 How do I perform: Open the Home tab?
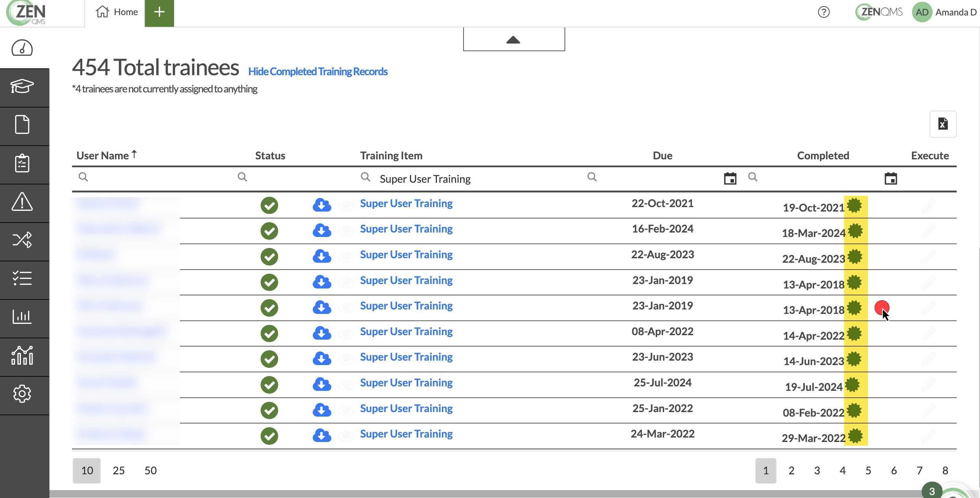116,12
